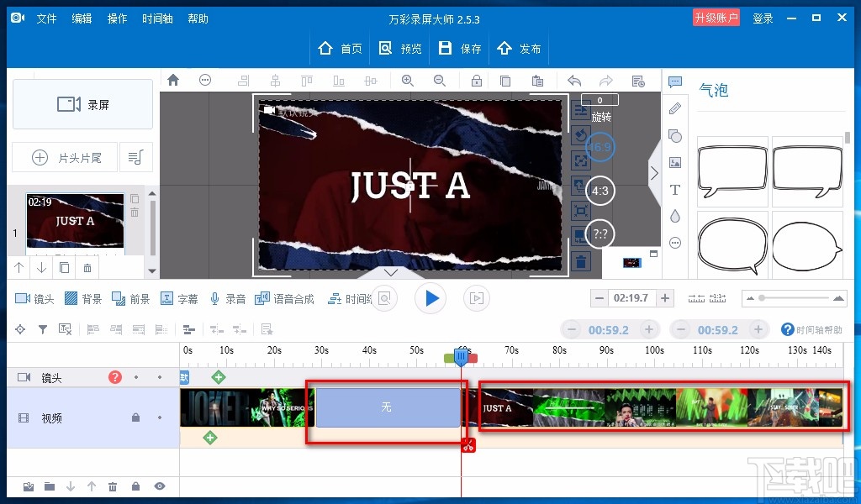Screen dimensions: 861x504
Task: Click the rotation value input field
Action: [x=600, y=100]
